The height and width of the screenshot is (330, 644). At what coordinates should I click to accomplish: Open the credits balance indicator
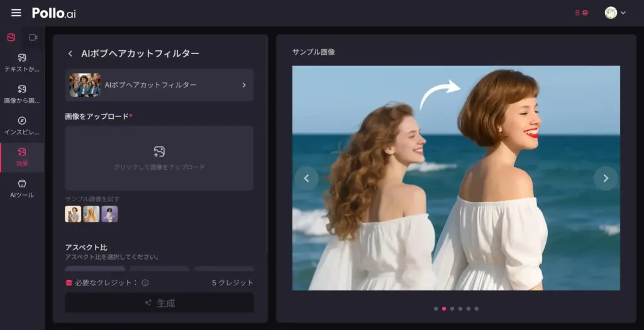point(581,13)
